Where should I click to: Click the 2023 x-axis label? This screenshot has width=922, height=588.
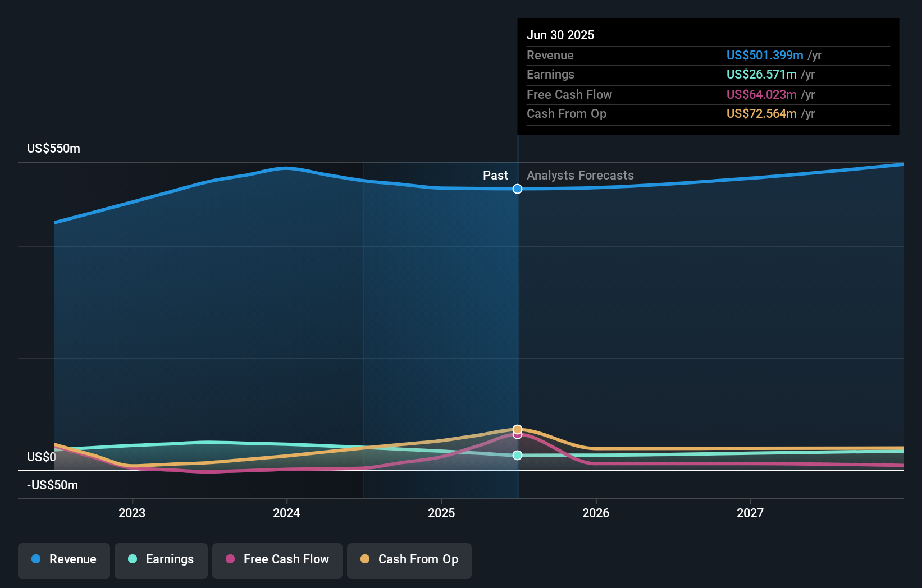(132, 513)
